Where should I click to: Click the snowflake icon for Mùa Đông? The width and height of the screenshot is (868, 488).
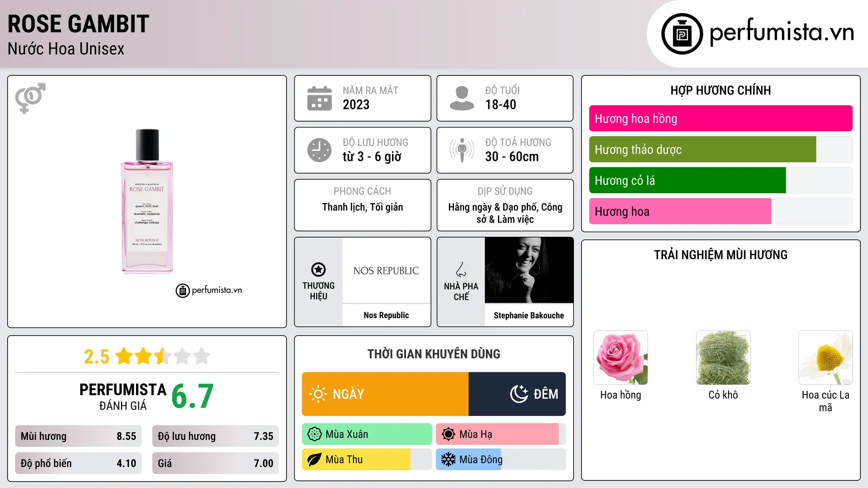[448, 460]
